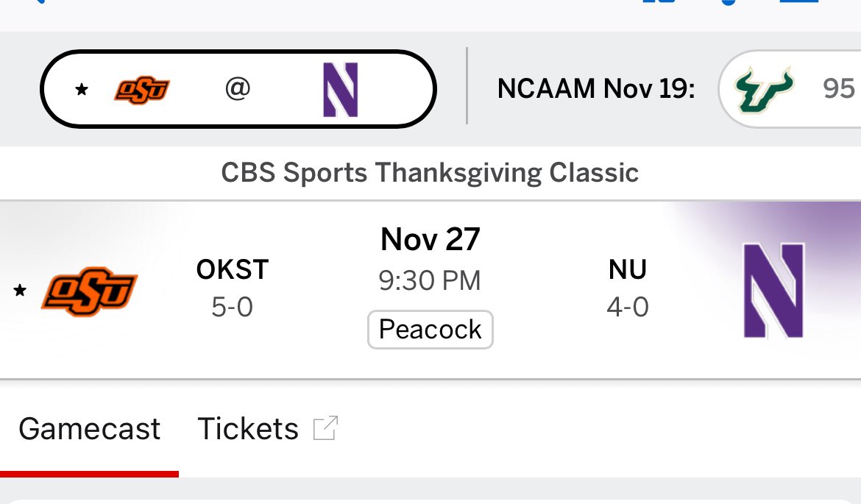Viewport: 861px width, 504px height.
Task: Select the NCAAM Nov 19 label
Action: pos(596,89)
